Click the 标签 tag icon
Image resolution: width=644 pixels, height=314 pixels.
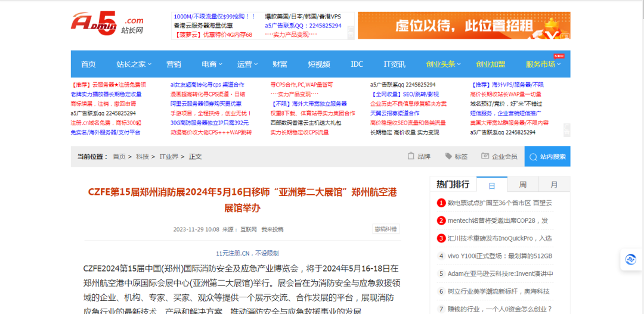(448, 156)
